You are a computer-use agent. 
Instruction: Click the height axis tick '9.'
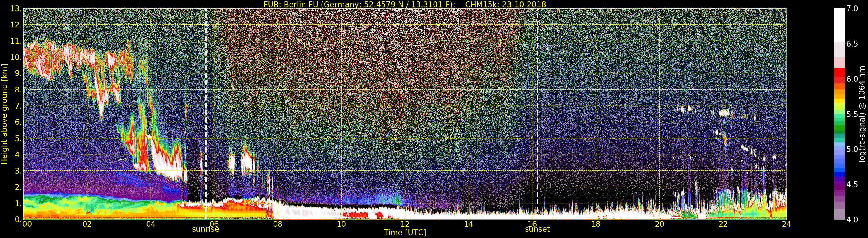[x=19, y=73]
